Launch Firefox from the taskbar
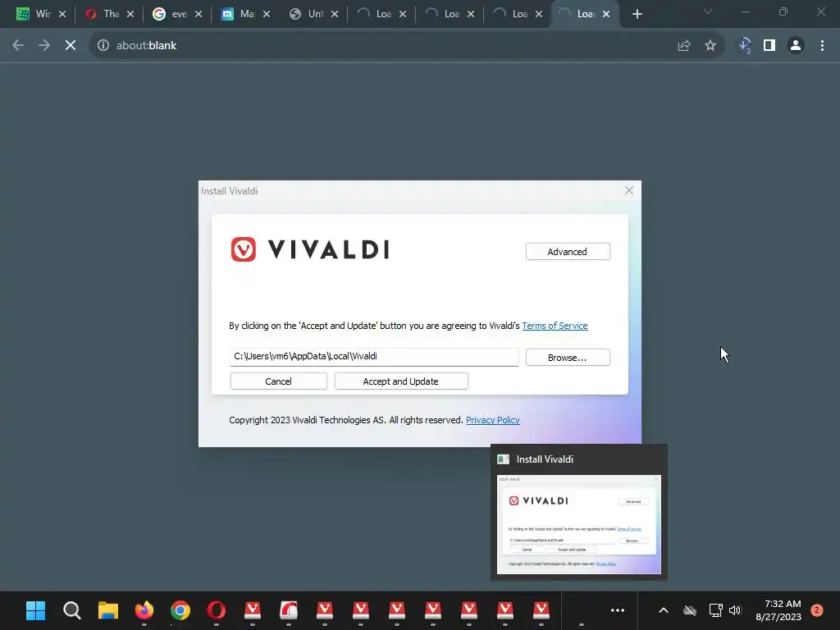Viewport: 840px width, 630px height. [x=144, y=610]
